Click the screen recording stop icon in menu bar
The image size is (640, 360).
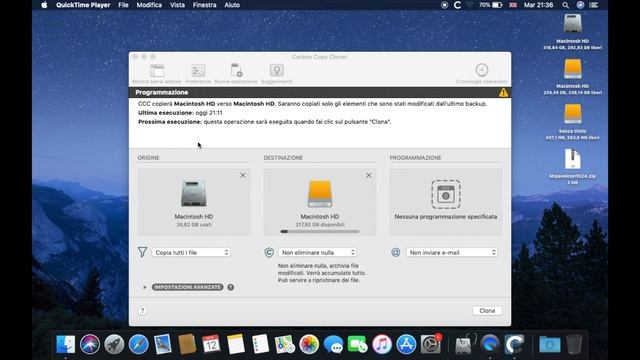coord(444,5)
